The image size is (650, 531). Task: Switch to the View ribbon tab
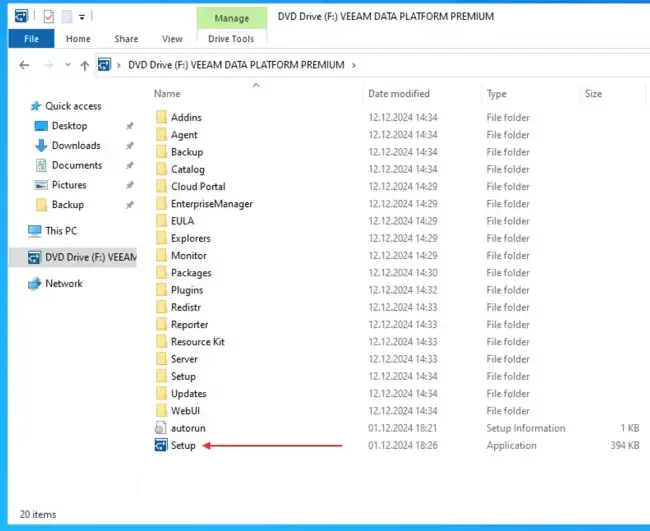point(172,39)
